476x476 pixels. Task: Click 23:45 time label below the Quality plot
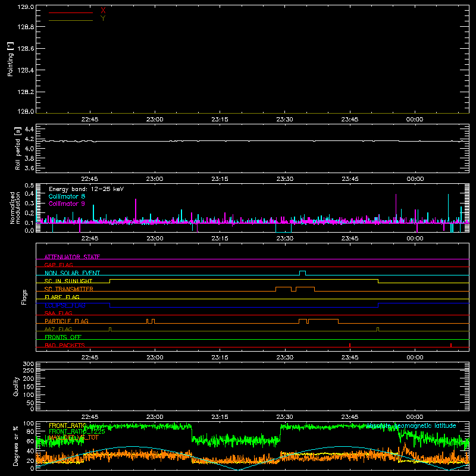350,417
